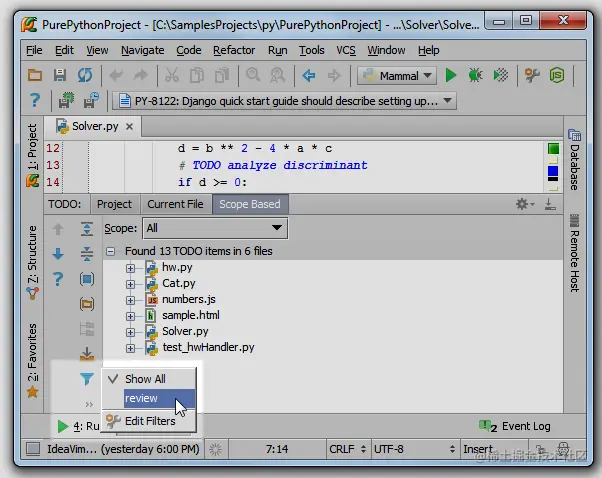Click the Cut scissors icon
Screen dimensions: 602x478
172,75
